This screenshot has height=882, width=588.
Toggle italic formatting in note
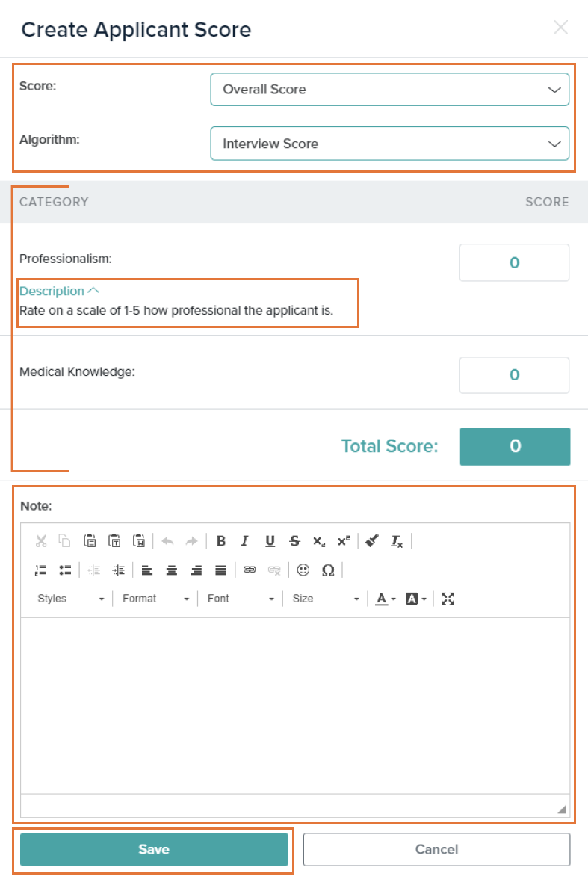(244, 541)
